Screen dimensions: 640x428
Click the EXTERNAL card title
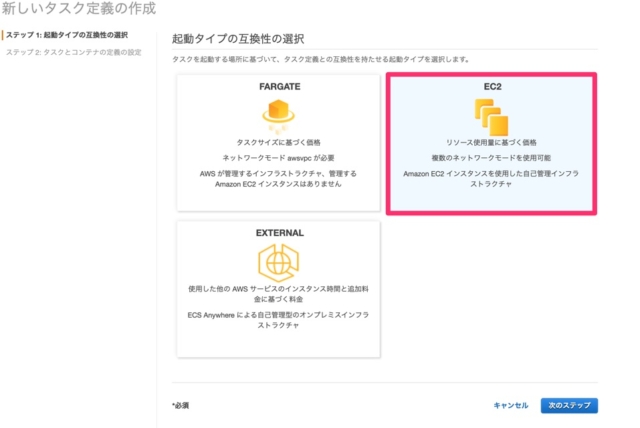[x=280, y=233]
